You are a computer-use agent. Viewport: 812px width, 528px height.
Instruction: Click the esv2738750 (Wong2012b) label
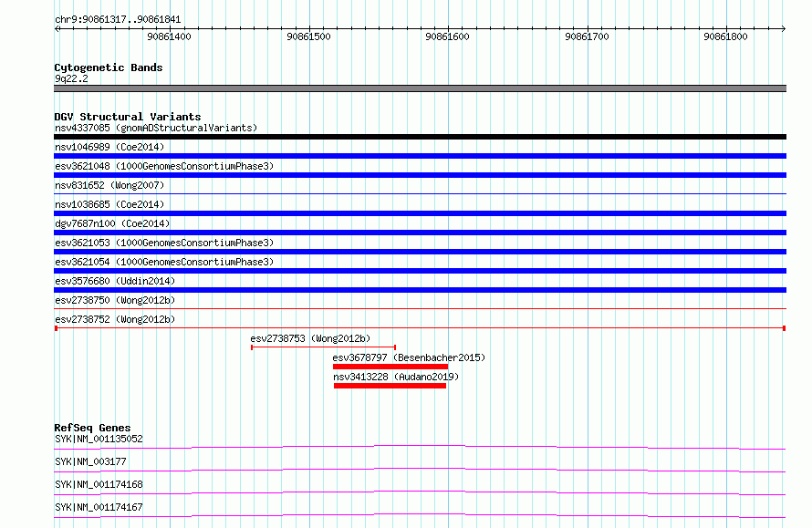115,300
